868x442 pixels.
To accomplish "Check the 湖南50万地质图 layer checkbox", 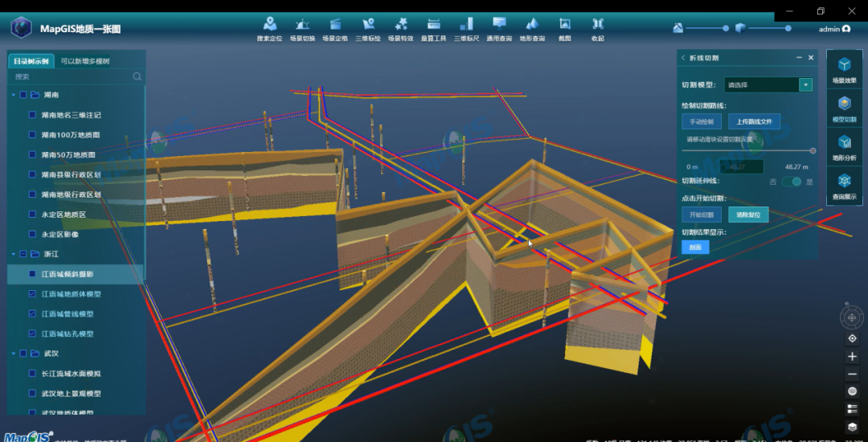I will point(32,155).
